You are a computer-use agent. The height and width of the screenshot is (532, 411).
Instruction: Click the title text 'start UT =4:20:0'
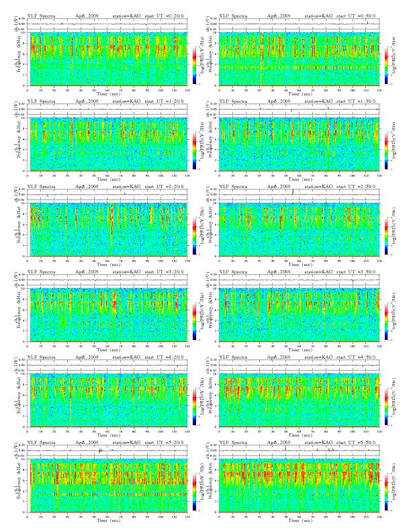pyautogui.click(x=164, y=357)
